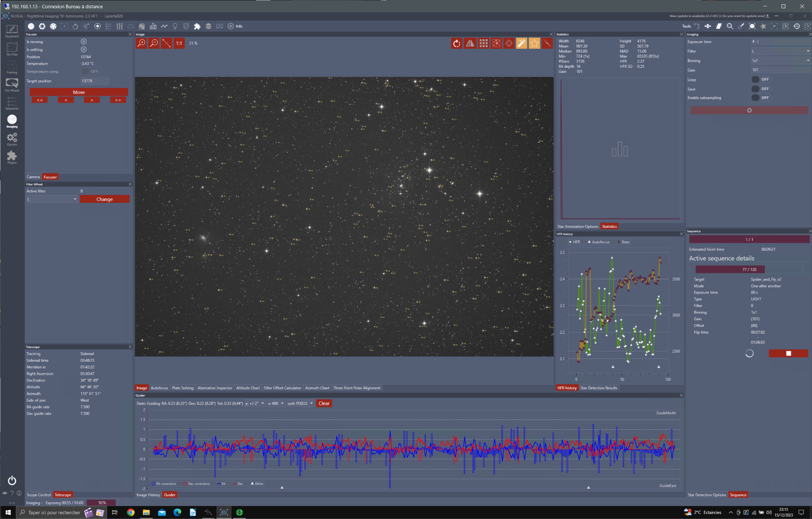The height and width of the screenshot is (519, 812).
Task: Toggle the crosshair target icon
Action: pos(509,43)
